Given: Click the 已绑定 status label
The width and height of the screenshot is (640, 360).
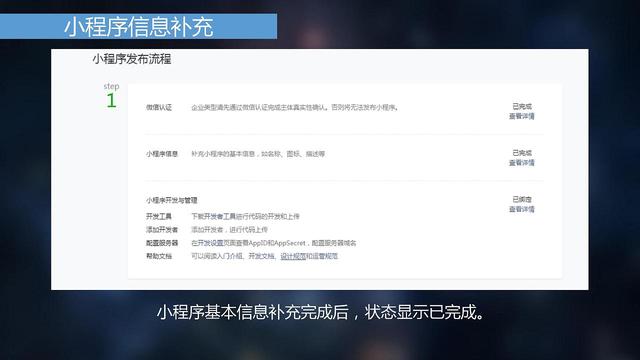Looking at the screenshot, I should (x=522, y=200).
